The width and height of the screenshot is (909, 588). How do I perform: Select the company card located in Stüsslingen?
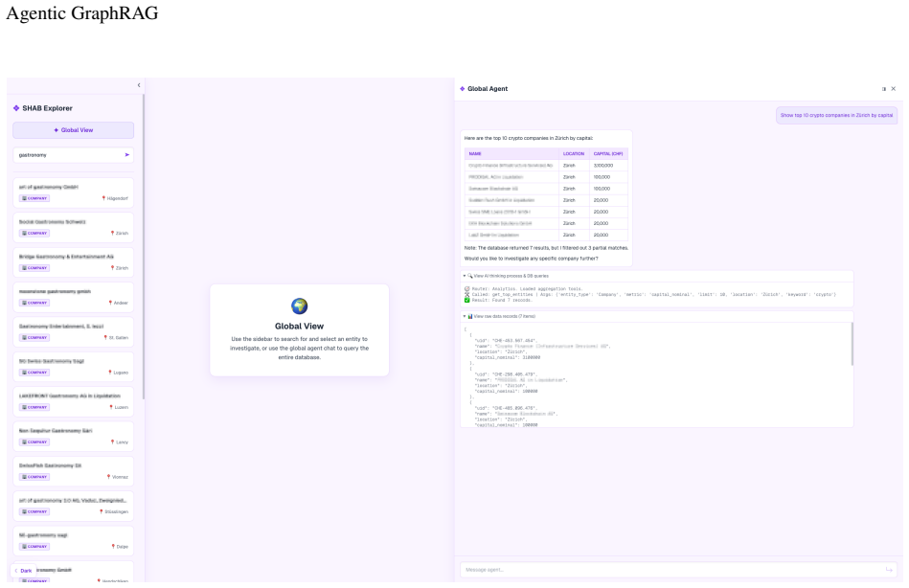(73, 506)
